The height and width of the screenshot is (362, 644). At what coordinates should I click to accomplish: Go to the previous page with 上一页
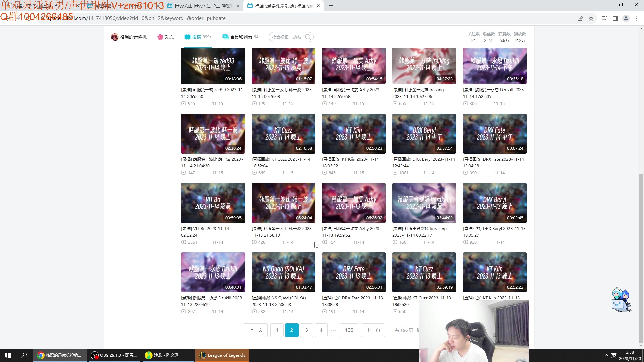pyautogui.click(x=256, y=330)
